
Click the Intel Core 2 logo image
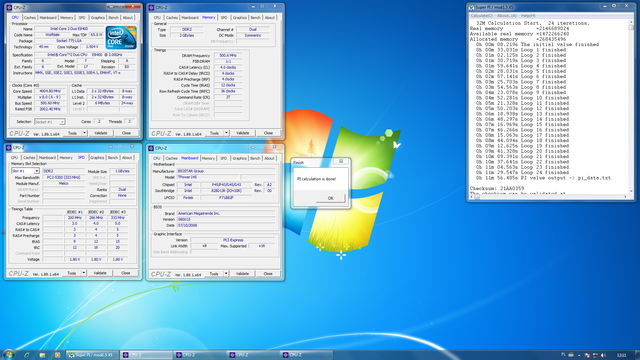click(121, 38)
